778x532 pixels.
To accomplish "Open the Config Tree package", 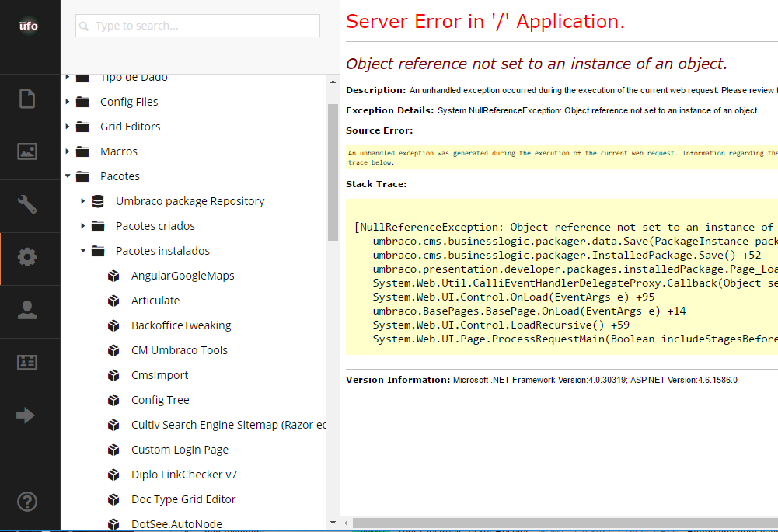I will [x=160, y=400].
